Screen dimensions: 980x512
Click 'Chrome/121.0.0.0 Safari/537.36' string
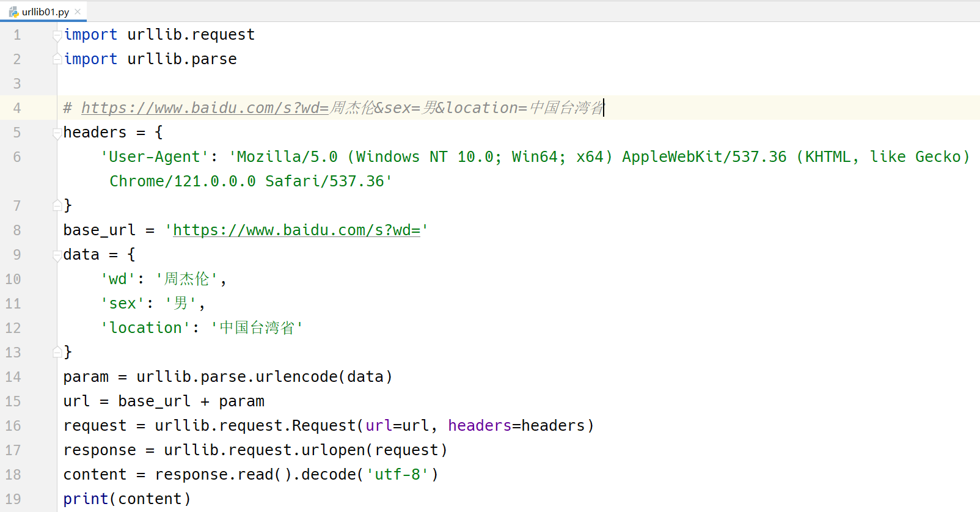pyautogui.click(x=250, y=181)
